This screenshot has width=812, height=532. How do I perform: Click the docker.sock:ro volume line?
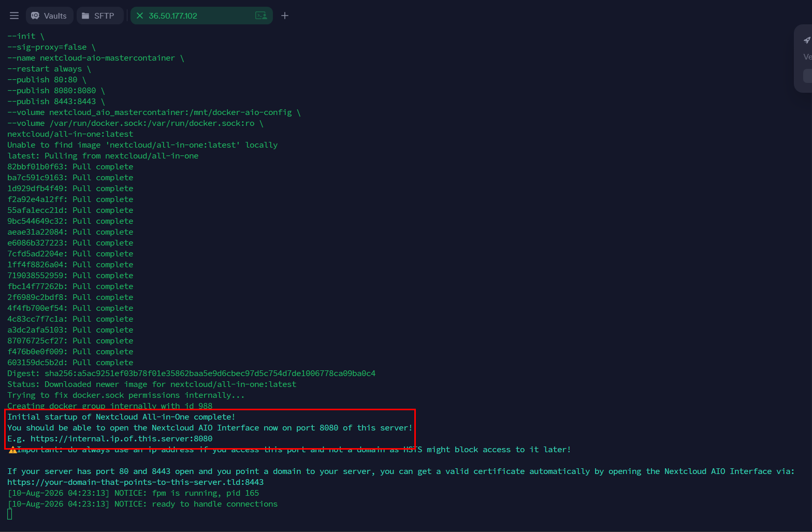tap(135, 123)
